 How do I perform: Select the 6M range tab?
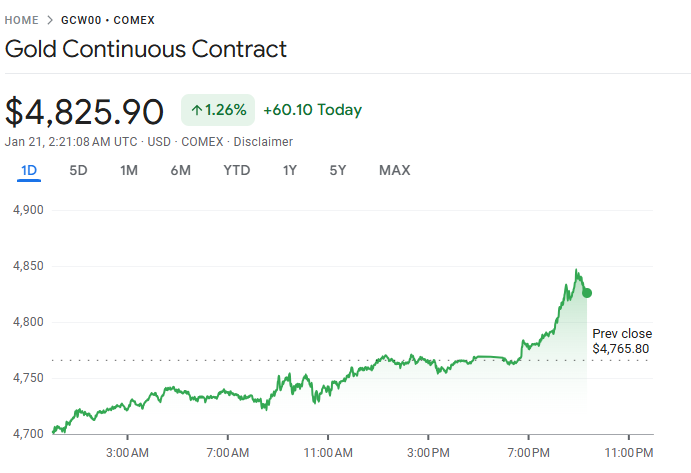(x=180, y=170)
